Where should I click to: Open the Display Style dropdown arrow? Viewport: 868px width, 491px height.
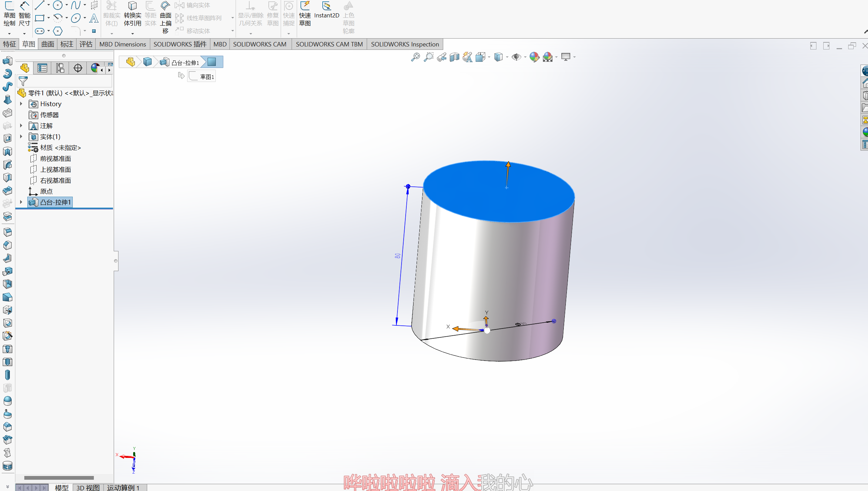[507, 57]
